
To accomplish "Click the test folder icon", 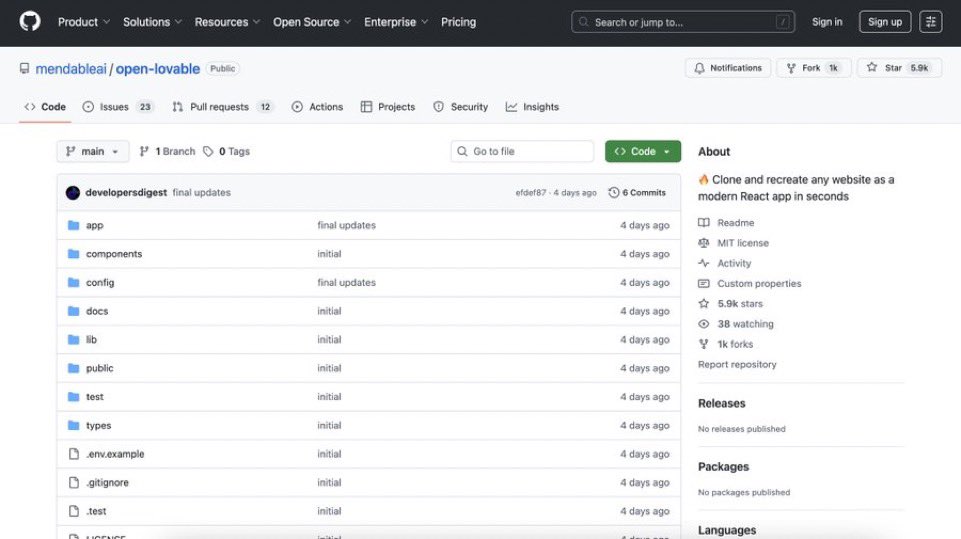I will (x=74, y=397).
